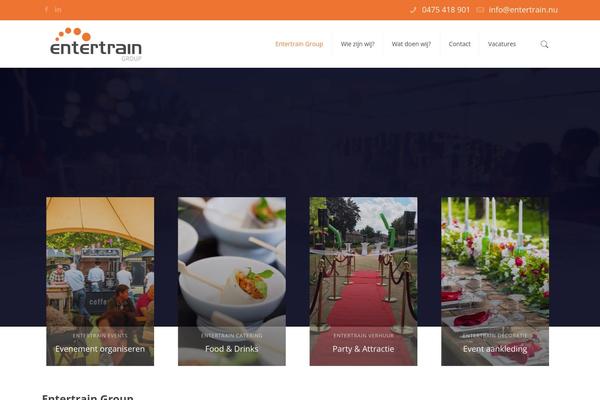
Task: Click the Entertrain Verhuur label
Action: pos(364,336)
